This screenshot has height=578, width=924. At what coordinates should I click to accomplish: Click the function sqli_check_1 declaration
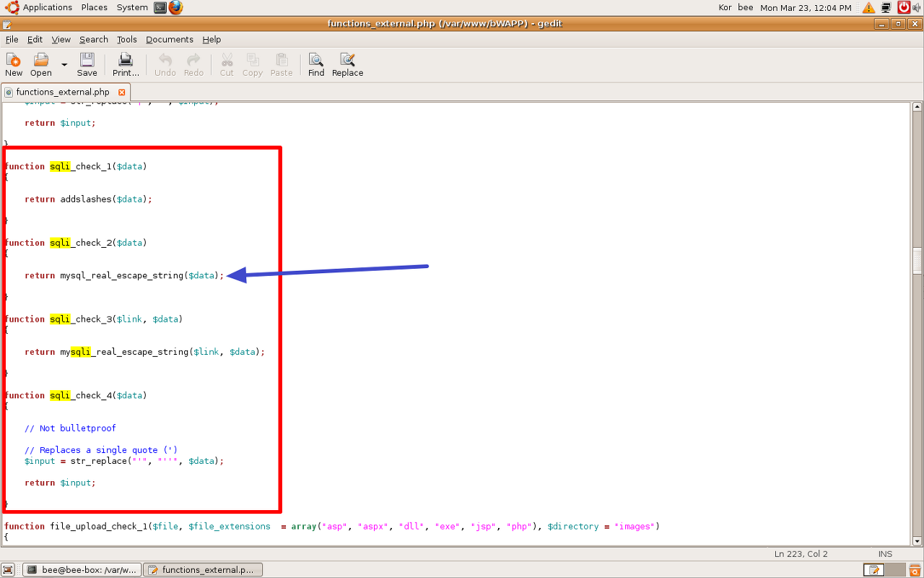(76, 167)
